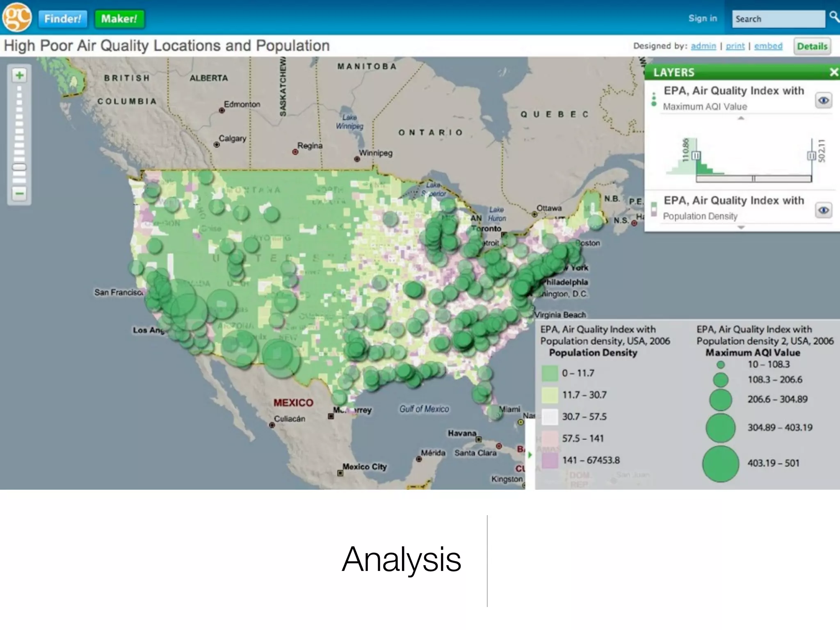Click the GeoCommons logo icon
The width and height of the screenshot is (840, 630).
16,17
